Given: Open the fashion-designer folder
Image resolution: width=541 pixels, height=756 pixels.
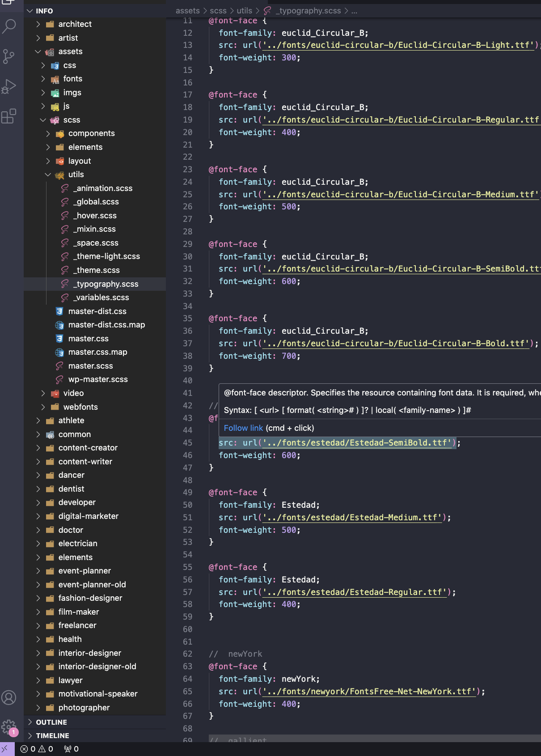Looking at the screenshot, I should [90, 598].
